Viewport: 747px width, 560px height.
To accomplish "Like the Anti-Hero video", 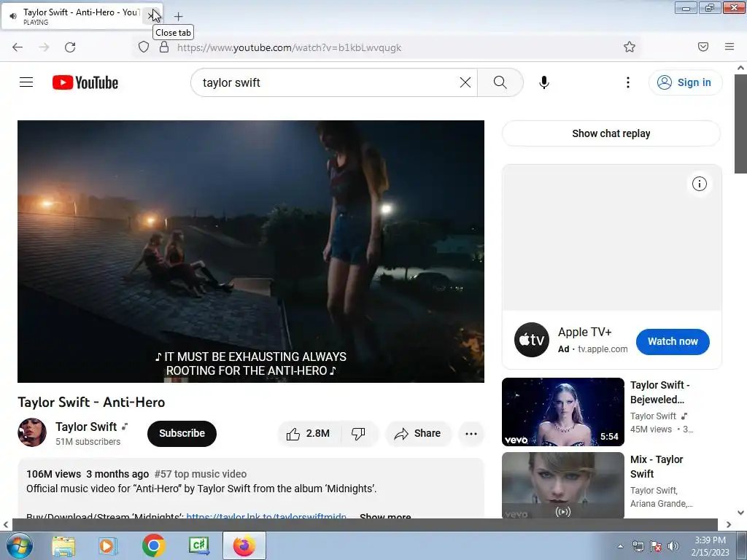I will click(x=309, y=433).
